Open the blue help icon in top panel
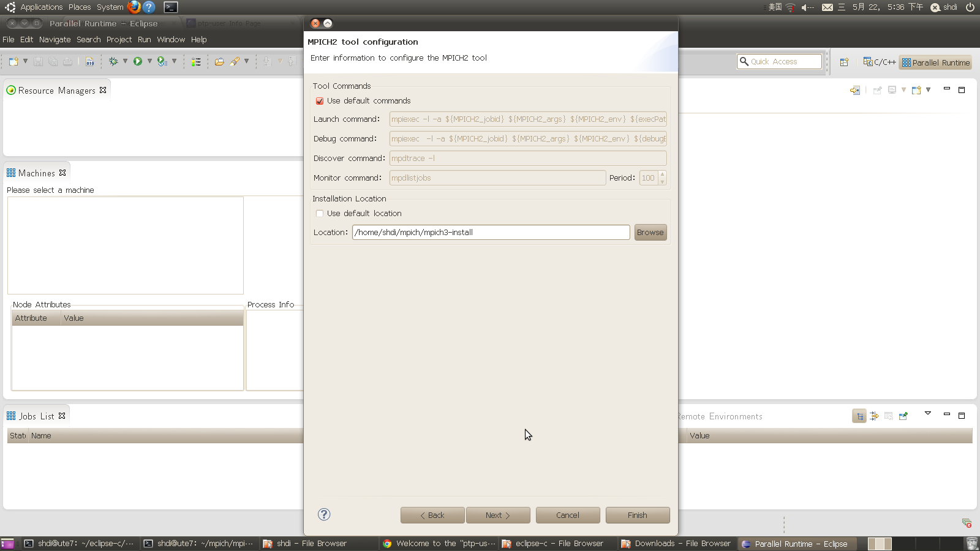This screenshot has height=551, width=980. click(x=149, y=7)
